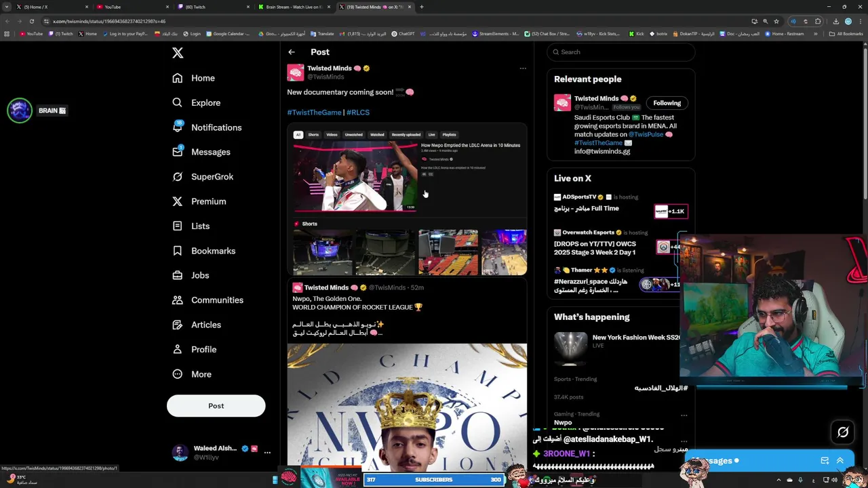Open the Translate bookmark
The image size is (868, 488).
click(x=322, y=34)
